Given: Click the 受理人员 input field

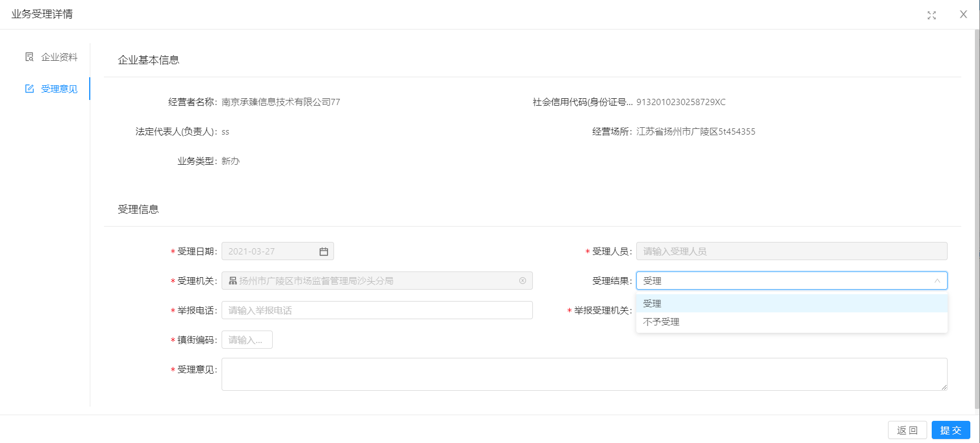Looking at the screenshot, I should pos(791,251).
